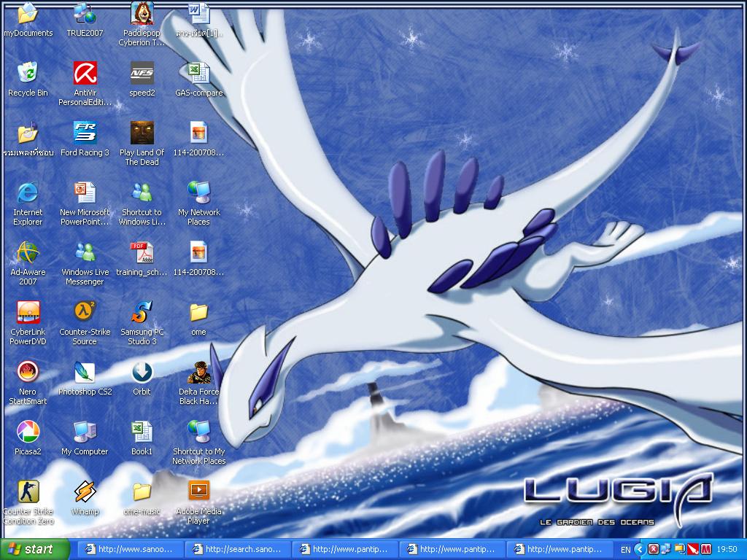The width and height of the screenshot is (747, 560).
Task: Click the network connection tray icon
Action: 665,550
